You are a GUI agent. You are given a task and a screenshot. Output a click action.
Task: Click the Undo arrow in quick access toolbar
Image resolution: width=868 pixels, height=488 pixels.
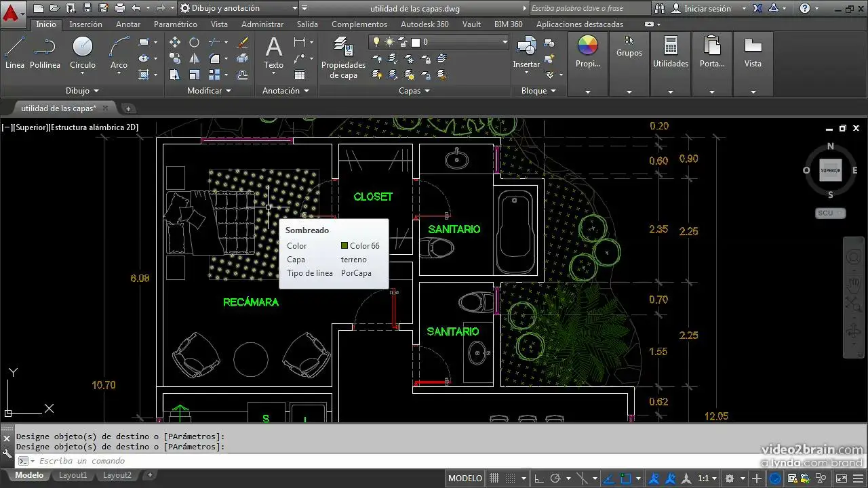(x=136, y=8)
